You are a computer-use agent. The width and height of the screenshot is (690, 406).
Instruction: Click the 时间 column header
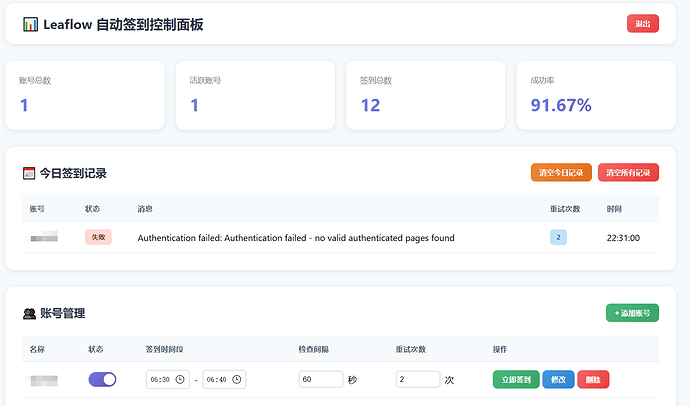click(614, 209)
